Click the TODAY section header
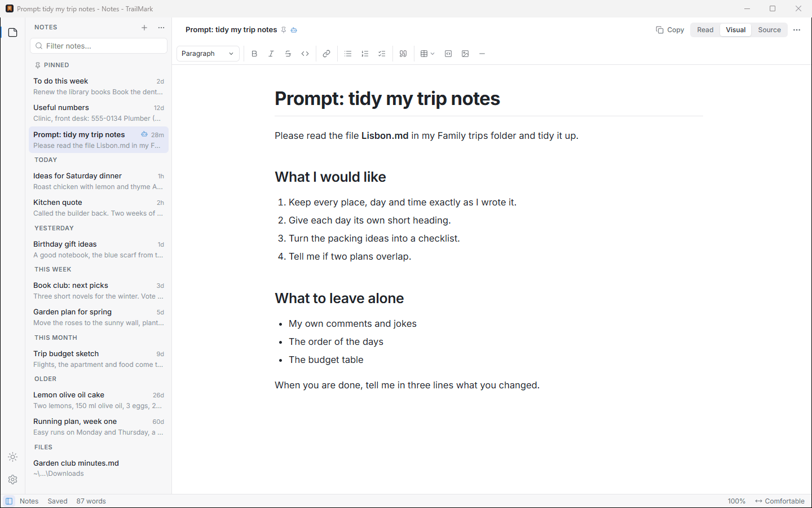The height and width of the screenshot is (508, 812). [x=46, y=160]
